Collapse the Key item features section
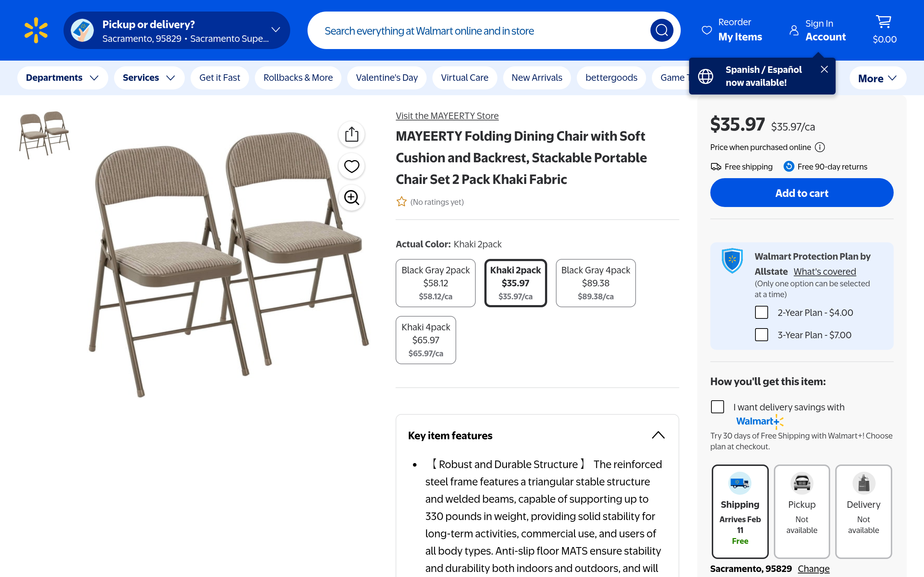The height and width of the screenshot is (577, 924). (658, 435)
